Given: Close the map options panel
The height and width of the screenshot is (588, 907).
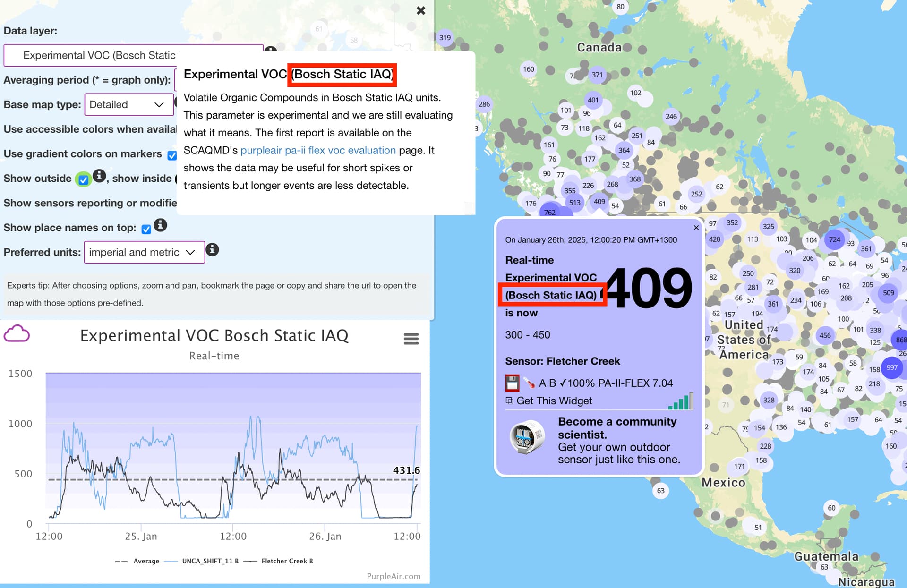Looking at the screenshot, I should pyautogui.click(x=421, y=10).
